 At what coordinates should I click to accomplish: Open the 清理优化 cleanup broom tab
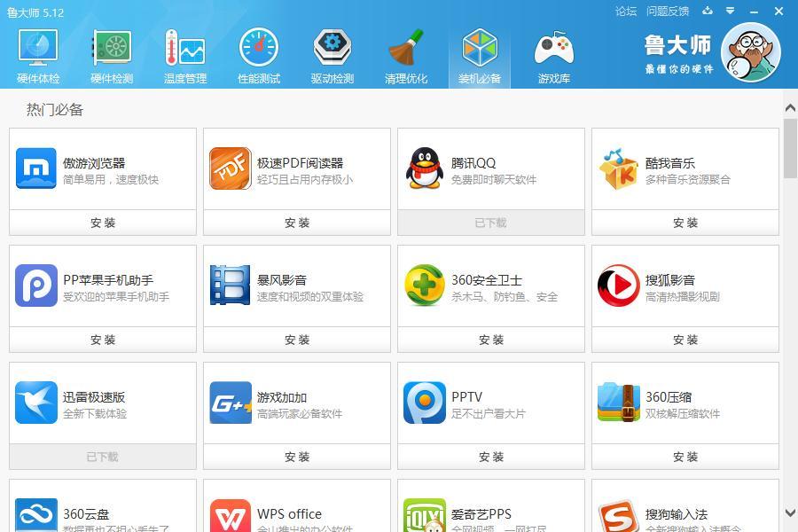(x=406, y=57)
